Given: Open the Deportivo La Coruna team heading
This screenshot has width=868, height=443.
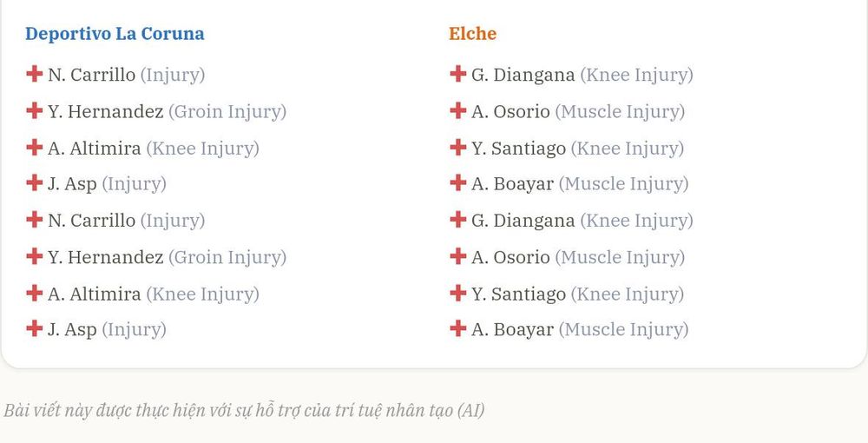Looking at the screenshot, I should (x=115, y=33).
